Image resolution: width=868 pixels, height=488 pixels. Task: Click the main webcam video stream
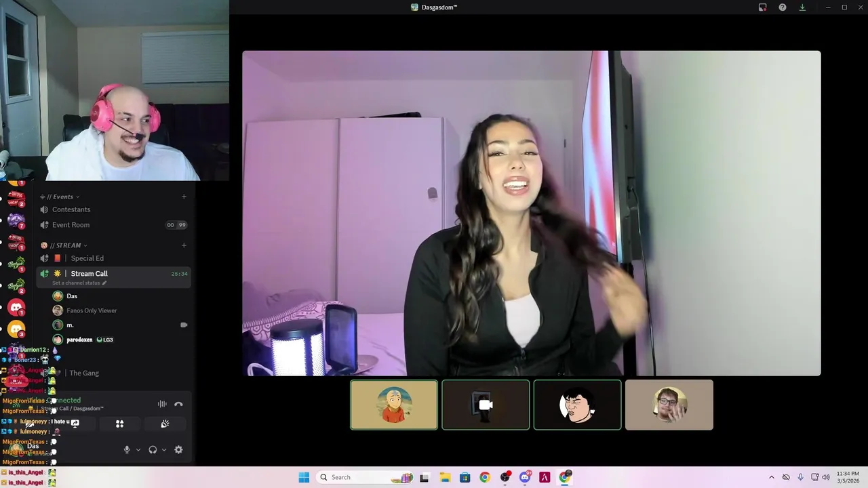[x=532, y=213]
